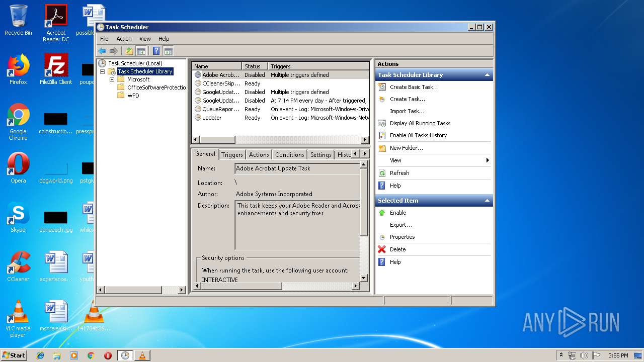Click the blue Help toolbar icon

tap(156, 51)
